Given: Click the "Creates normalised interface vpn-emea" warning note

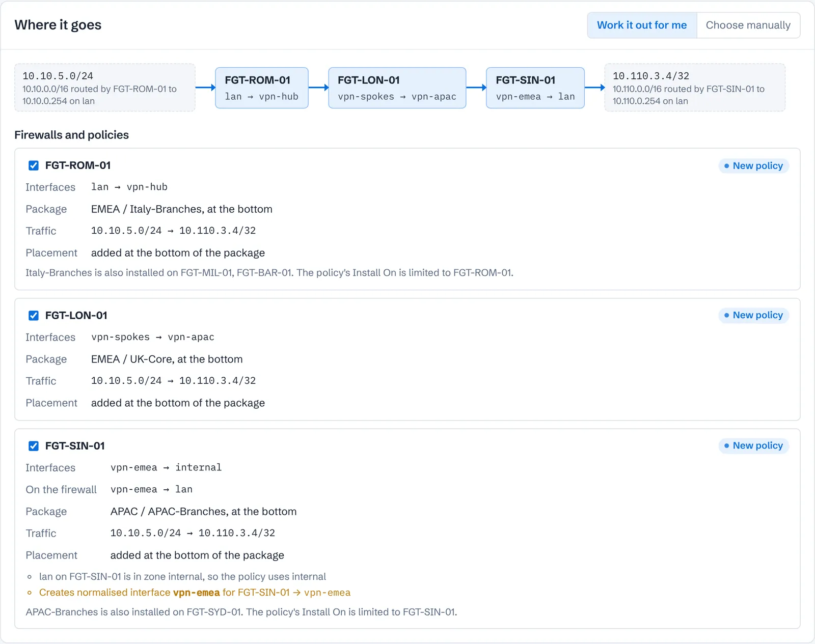Looking at the screenshot, I should (x=195, y=593).
